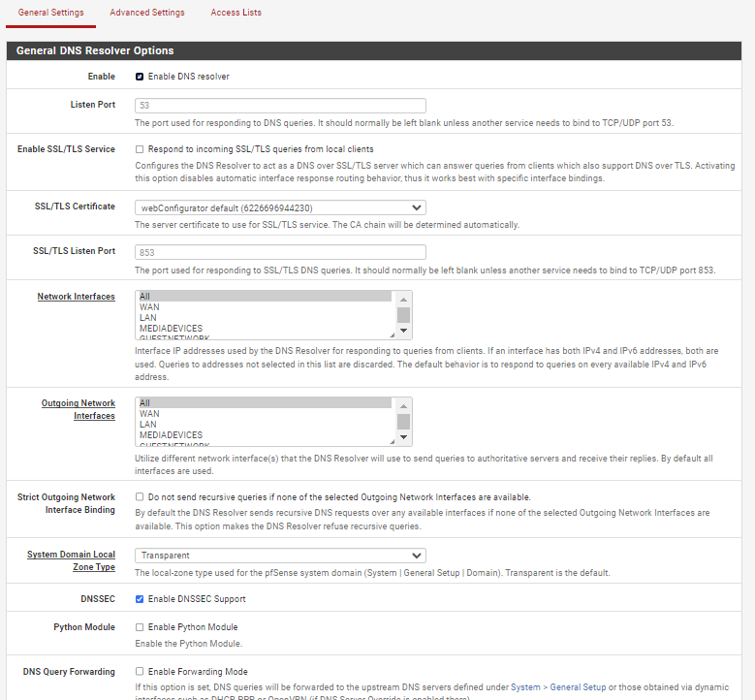This screenshot has width=755, height=700.
Task: Select All in Outgoing Network Interfaces list
Action: [x=265, y=402]
